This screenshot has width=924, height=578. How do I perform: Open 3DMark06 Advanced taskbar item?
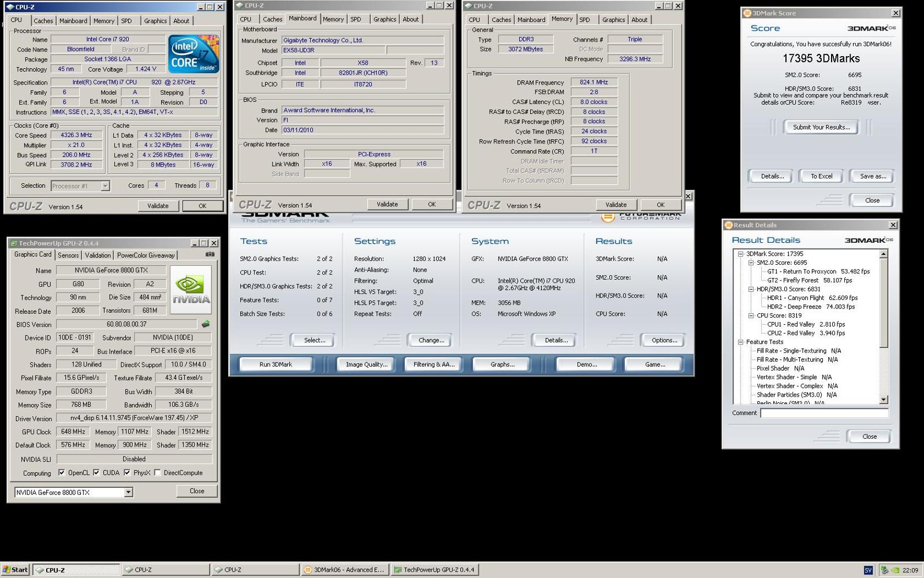point(345,570)
